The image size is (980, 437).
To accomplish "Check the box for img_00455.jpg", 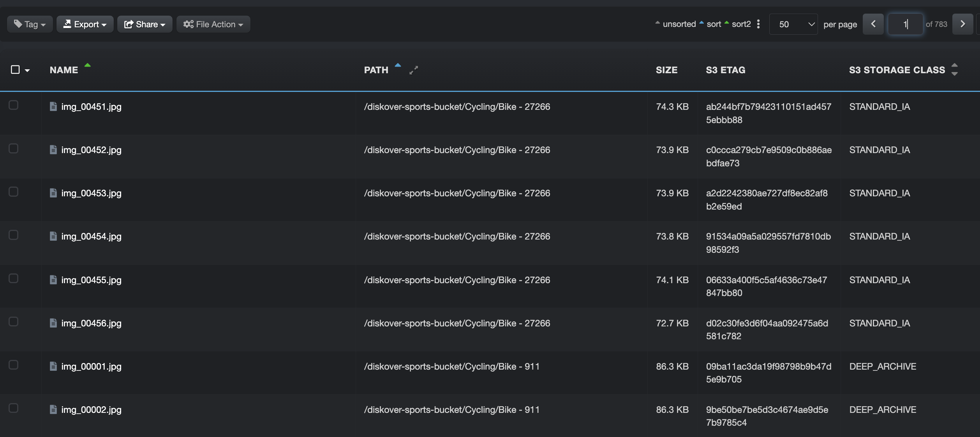I will point(14,278).
